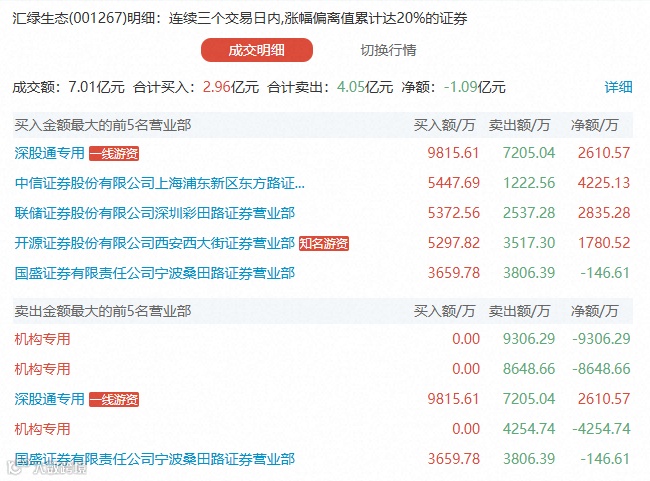Open 国盛证券宁波桑田路 in top buyers list
650x481 pixels.
pyautogui.click(x=155, y=273)
